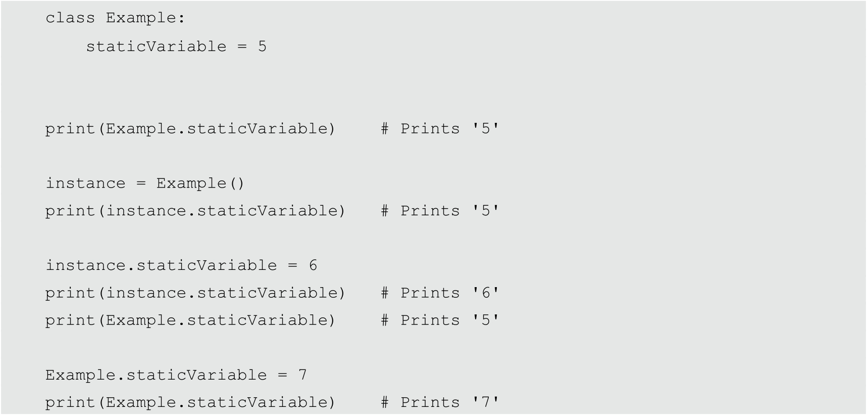Click the last print(Example.staticVariable) statement

click(190, 402)
